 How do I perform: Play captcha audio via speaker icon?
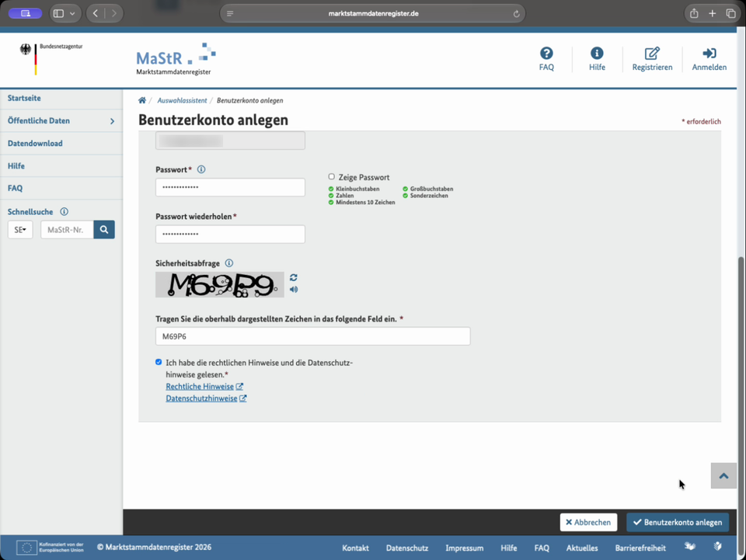[x=294, y=290]
